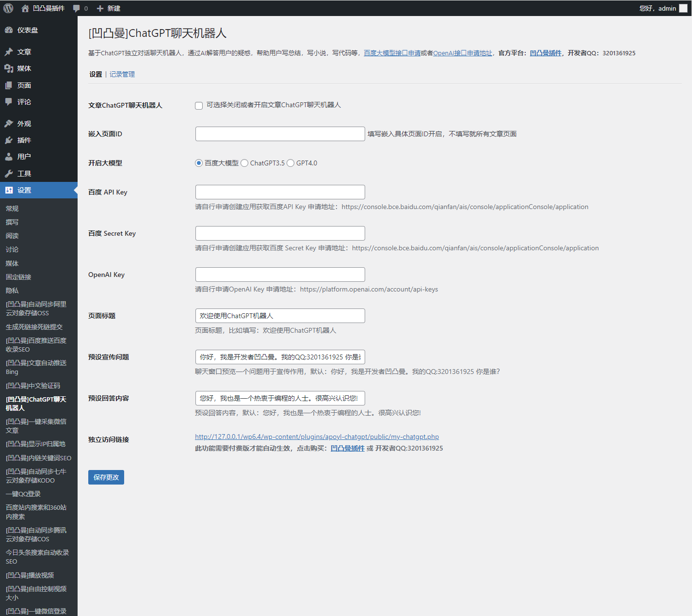The height and width of the screenshot is (616, 692).
Task: Click the 预设回答内容 input field
Action: [280, 398]
